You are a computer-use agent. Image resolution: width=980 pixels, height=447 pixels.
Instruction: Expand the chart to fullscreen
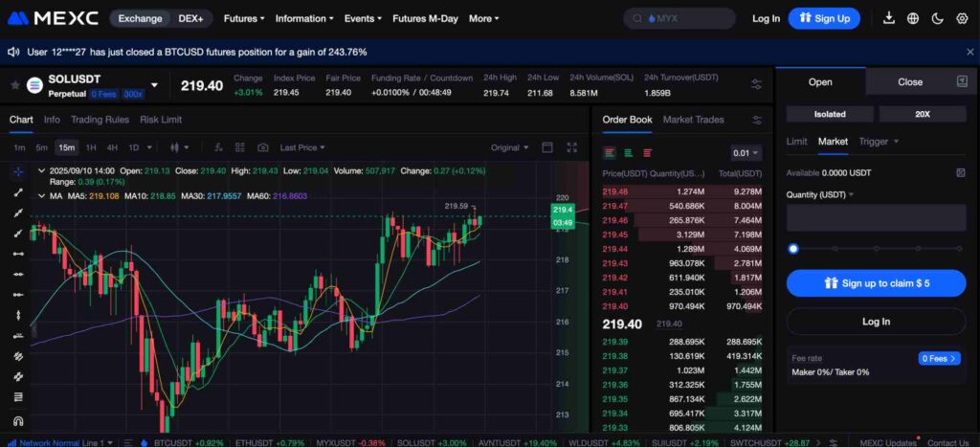click(x=572, y=147)
